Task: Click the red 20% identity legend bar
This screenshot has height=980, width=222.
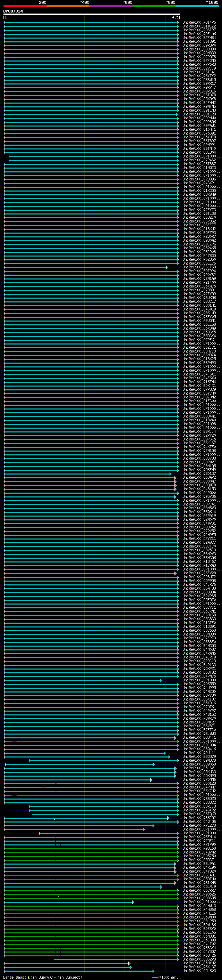Action: tap(25, 6)
